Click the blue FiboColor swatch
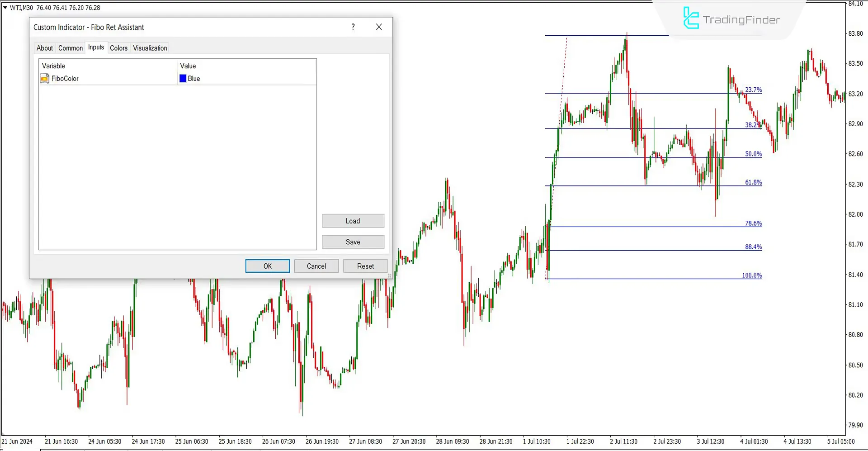The height and width of the screenshot is (451, 868). point(183,79)
